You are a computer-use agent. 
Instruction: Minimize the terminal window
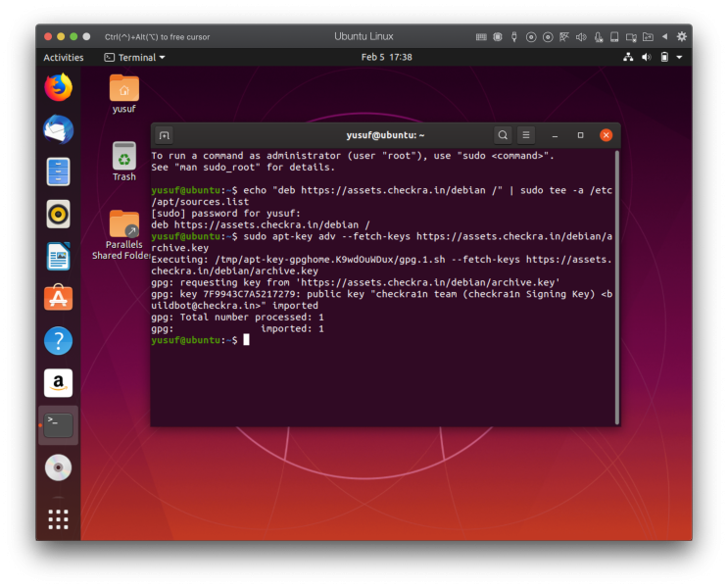tap(555, 135)
